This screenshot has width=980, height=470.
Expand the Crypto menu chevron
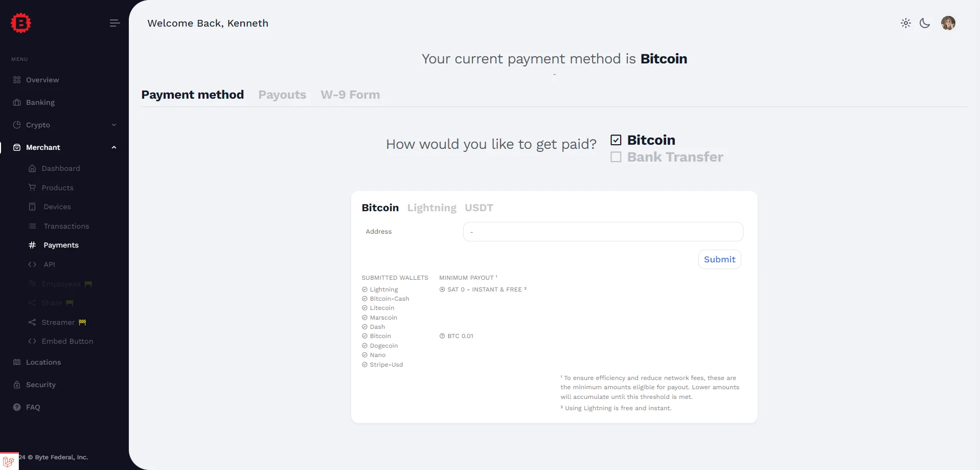coord(113,125)
